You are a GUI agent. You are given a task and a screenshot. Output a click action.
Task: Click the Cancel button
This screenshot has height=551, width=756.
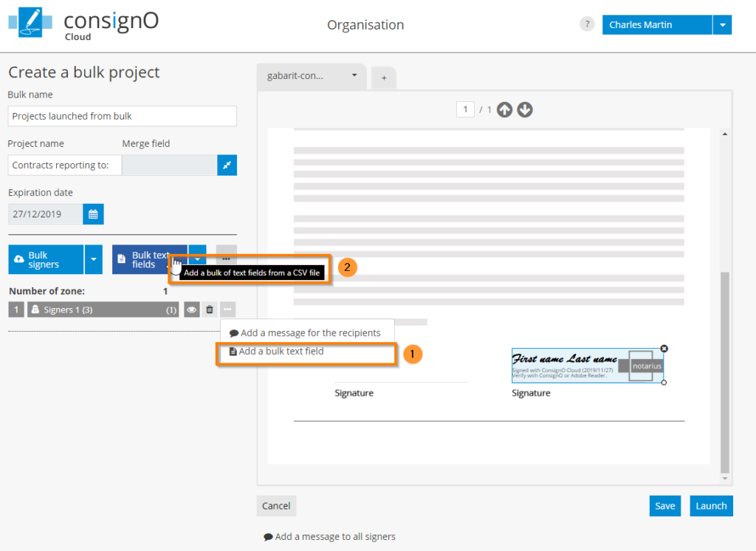(x=276, y=506)
